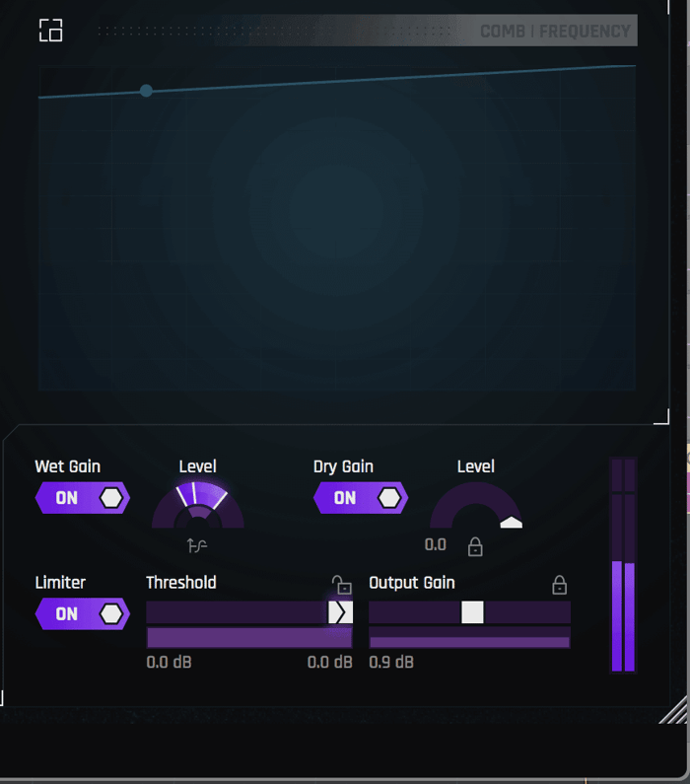This screenshot has width=690, height=784.
Task: Click the window resize grip at bottom right
Action: pyautogui.click(x=673, y=710)
